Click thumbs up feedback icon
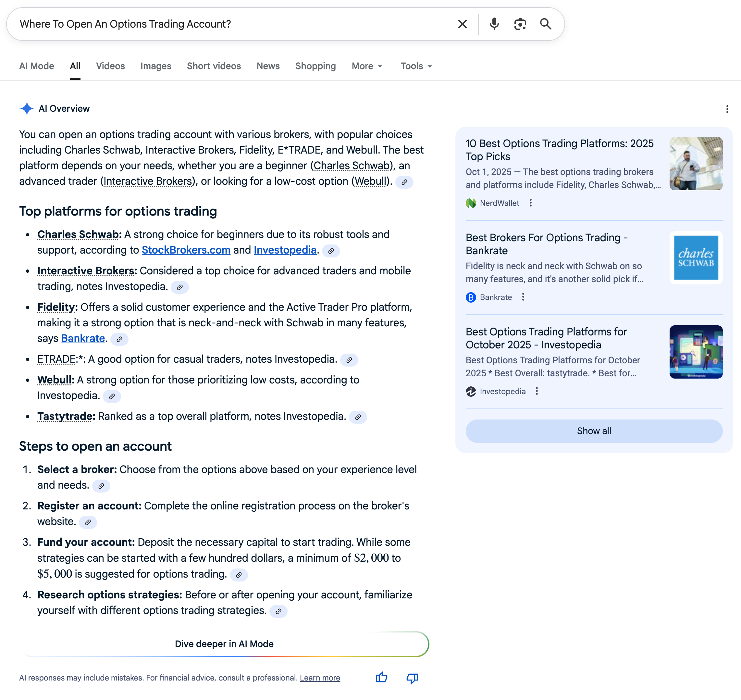 tap(381, 677)
